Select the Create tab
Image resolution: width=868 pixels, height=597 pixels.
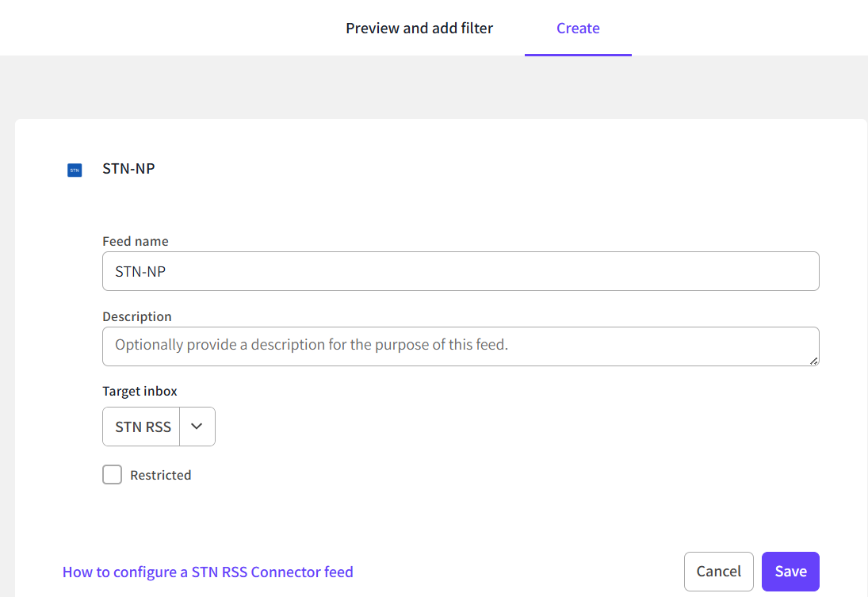pyautogui.click(x=578, y=29)
